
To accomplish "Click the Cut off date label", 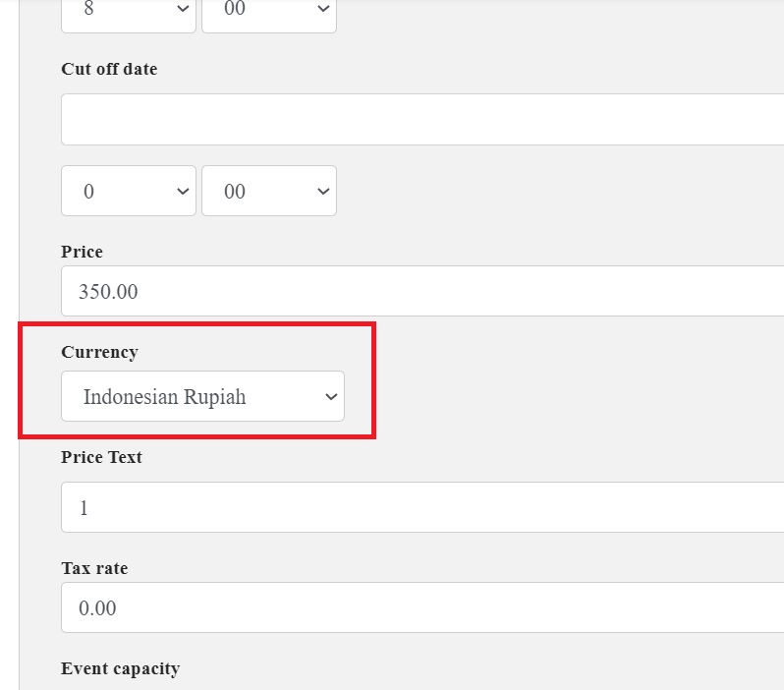I will 109,69.
